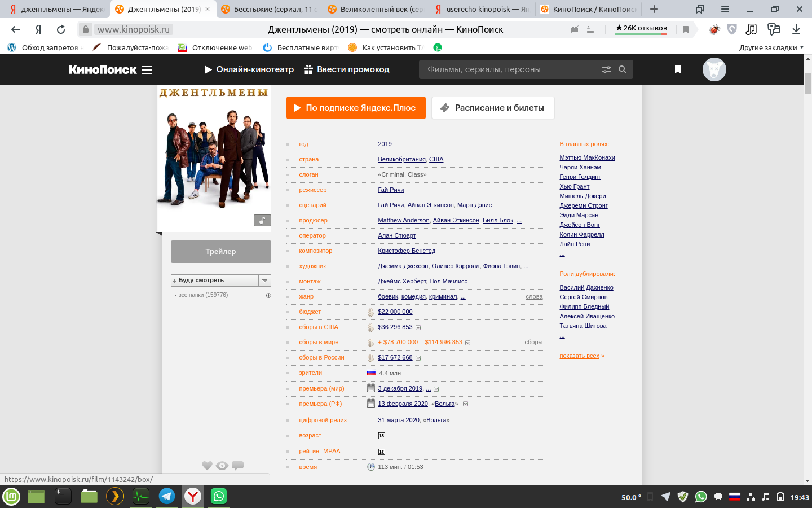Open search filter settings icon in search bar
This screenshot has width=812, height=508.
pos(607,69)
